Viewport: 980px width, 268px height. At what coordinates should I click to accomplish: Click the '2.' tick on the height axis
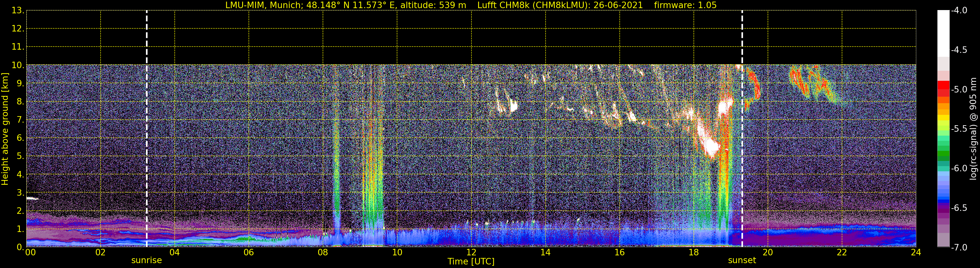coord(20,211)
